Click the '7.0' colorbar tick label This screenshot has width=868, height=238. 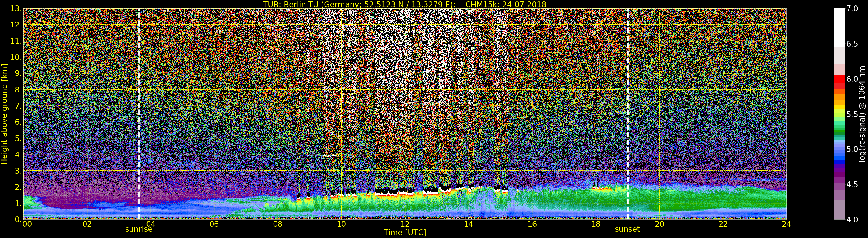852,9
